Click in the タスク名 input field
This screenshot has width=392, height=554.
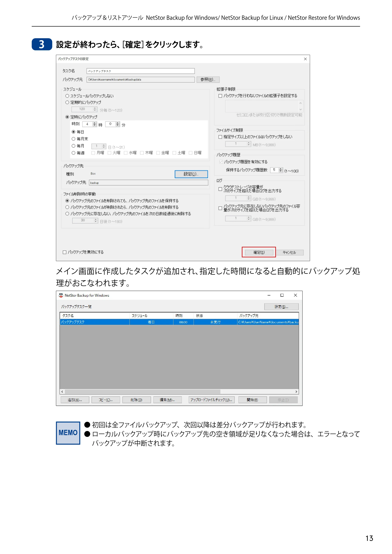pos(140,71)
